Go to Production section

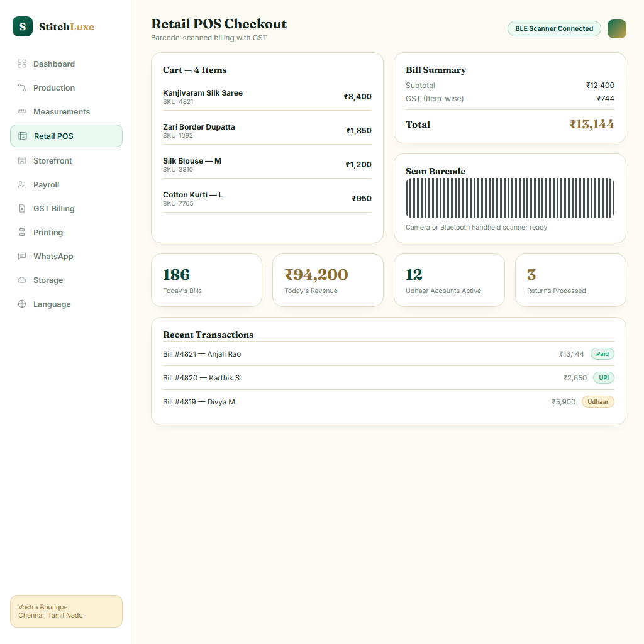[66, 87]
